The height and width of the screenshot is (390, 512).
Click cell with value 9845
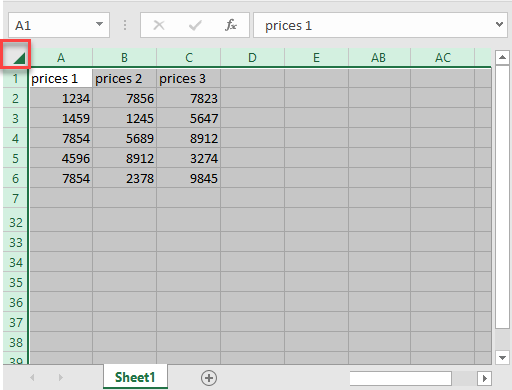point(189,179)
